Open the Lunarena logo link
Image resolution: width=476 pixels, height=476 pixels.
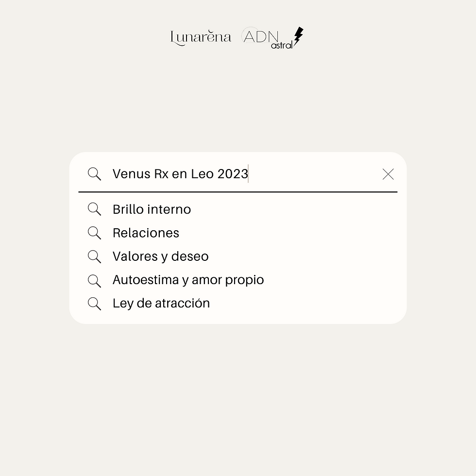(201, 37)
